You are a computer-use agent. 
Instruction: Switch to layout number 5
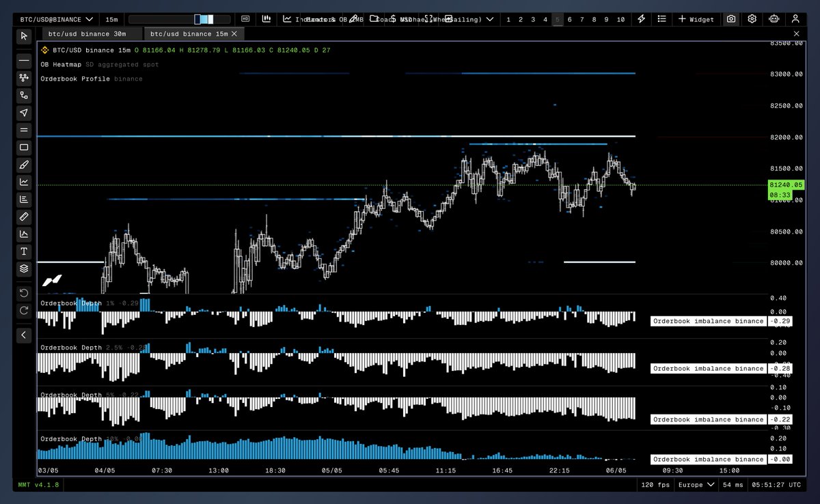tap(558, 19)
